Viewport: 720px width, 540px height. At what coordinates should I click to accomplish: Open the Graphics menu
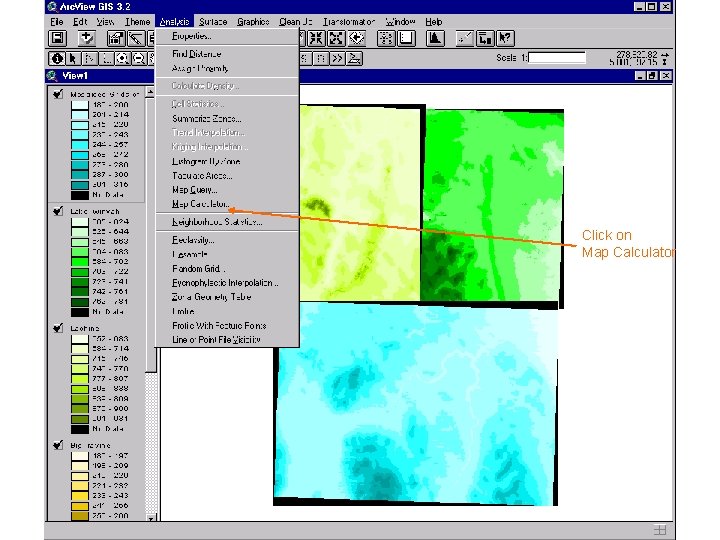pos(253,21)
